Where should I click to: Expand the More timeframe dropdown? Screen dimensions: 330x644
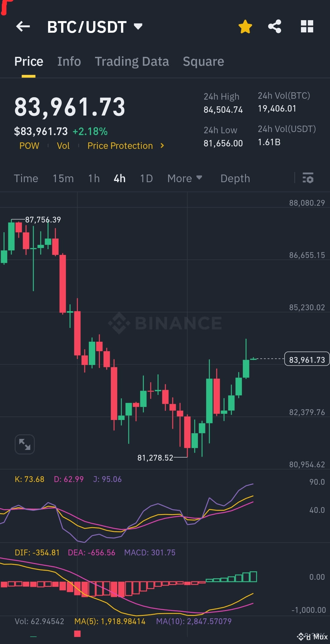185,178
